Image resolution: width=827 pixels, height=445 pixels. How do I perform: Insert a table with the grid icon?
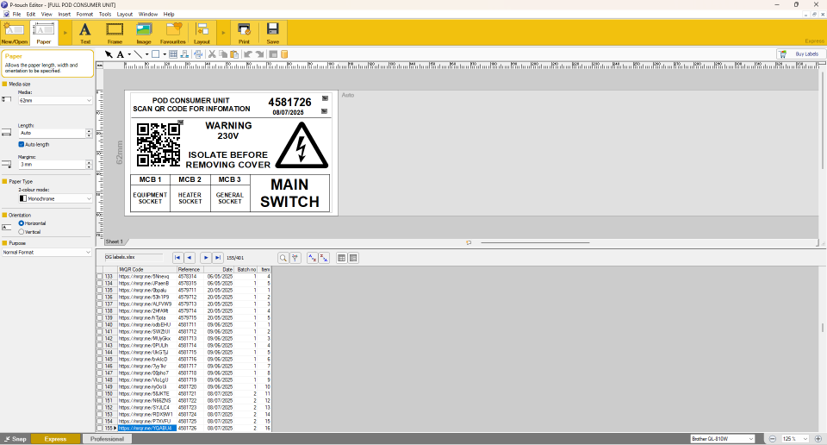point(173,54)
